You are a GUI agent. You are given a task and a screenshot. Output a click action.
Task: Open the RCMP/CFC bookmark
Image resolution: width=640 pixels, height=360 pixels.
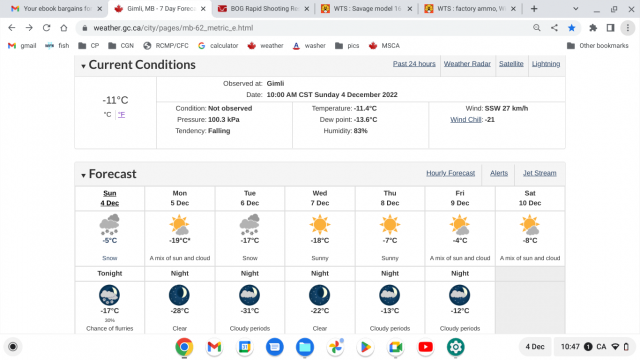point(166,46)
